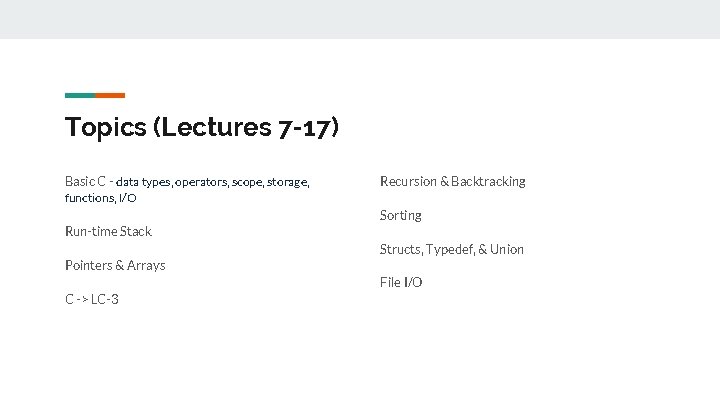The width and height of the screenshot is (720, 405).
Task: Click the word "Arrays" in left column
Action: (147, 265)
